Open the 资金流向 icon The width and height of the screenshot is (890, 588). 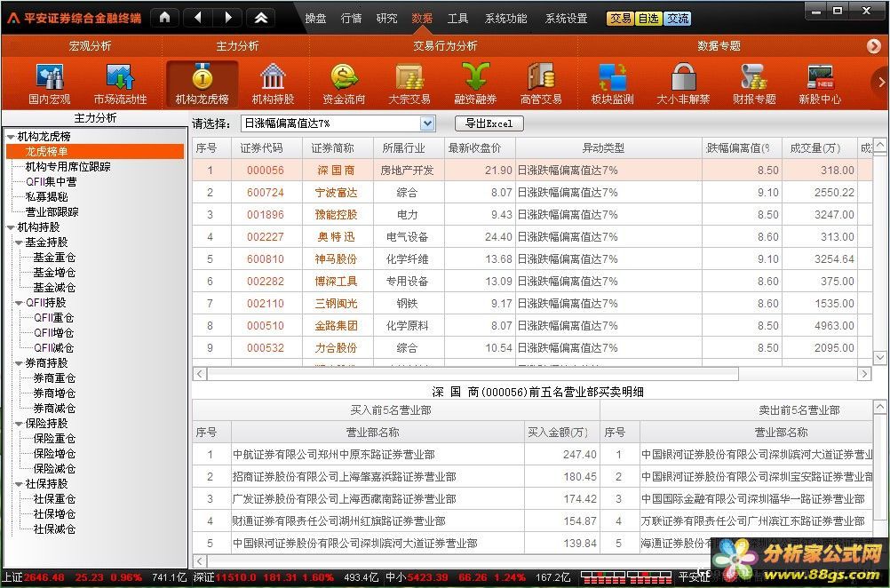click(x=344, y=84)
